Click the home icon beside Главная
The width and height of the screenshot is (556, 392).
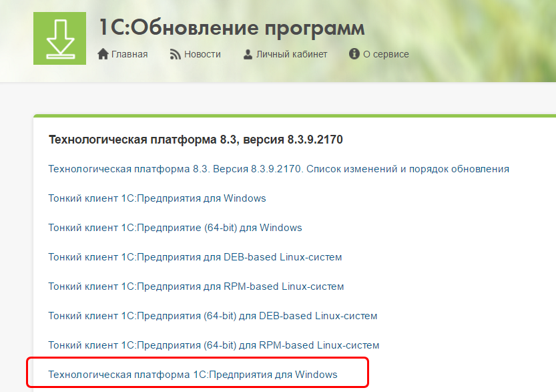click(x=103, y=54)
